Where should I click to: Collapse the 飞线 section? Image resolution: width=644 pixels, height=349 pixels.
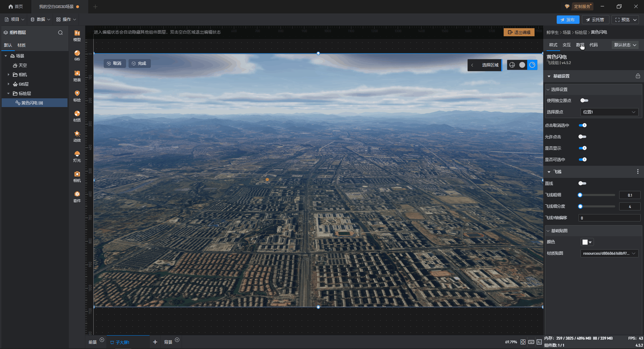(549, 172)
